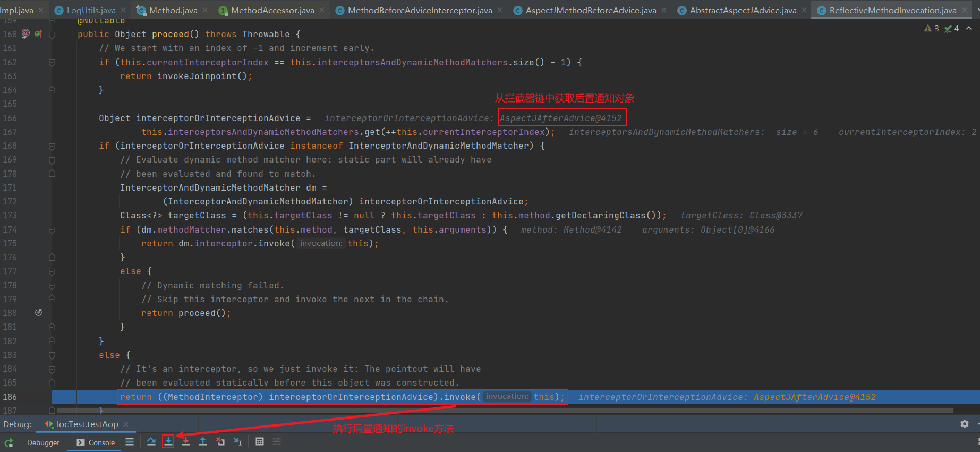Screen dimensions: 980x452
Task: Collapse the proceed() method at line 160
Action: [52, 34]
